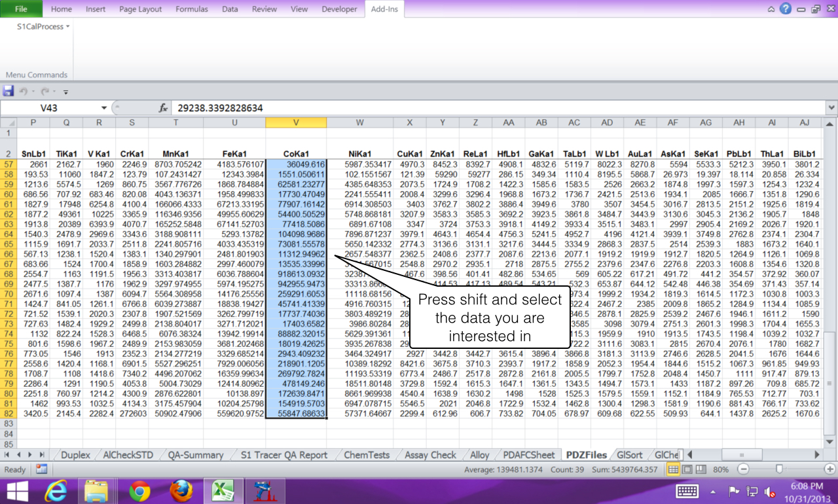Jump to last sheet tab arrow
This screenshot has height=504, width=838.
42,455
